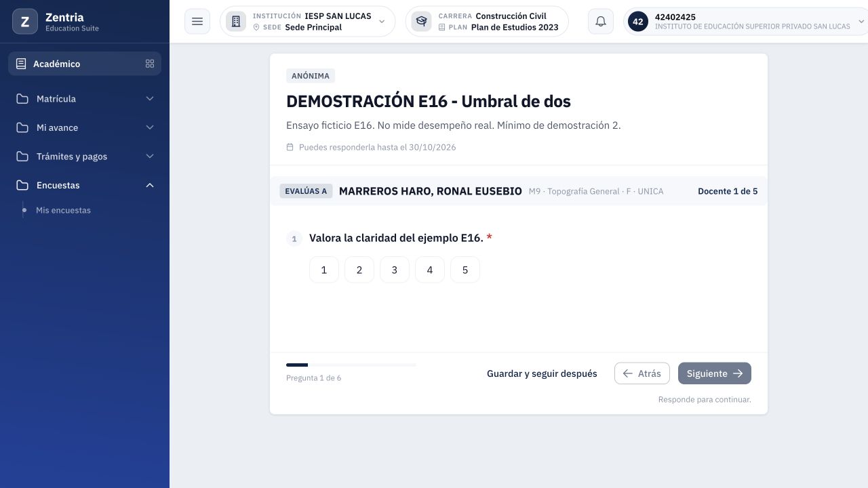This screenshot has height=488, width=868.
Task: Click the Mi avance folder icon
Action: tap(22, 127)
